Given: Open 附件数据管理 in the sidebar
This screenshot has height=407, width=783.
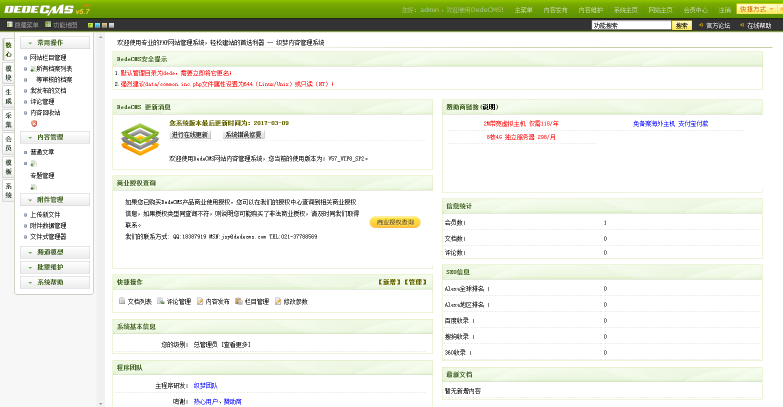Looking at the screenshot, I should coord(48,226).
